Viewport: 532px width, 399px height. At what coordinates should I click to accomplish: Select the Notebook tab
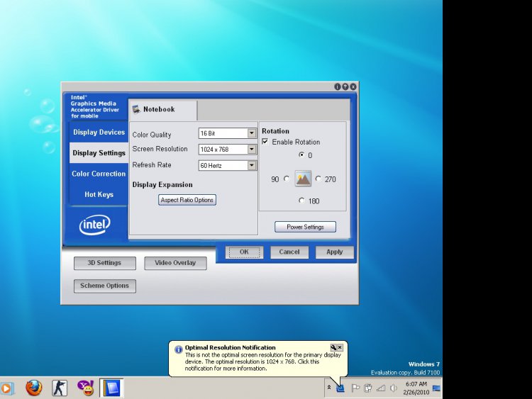(163, 110)
